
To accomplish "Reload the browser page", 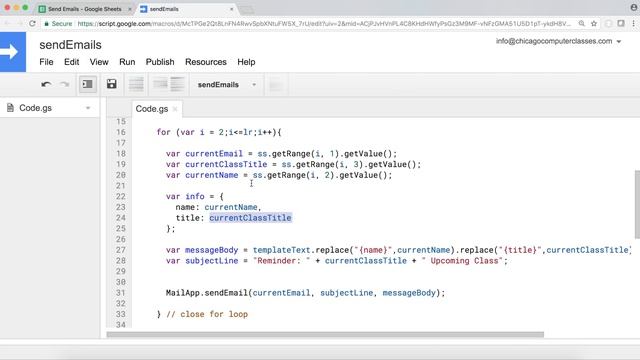I will [x=32, y=24].
